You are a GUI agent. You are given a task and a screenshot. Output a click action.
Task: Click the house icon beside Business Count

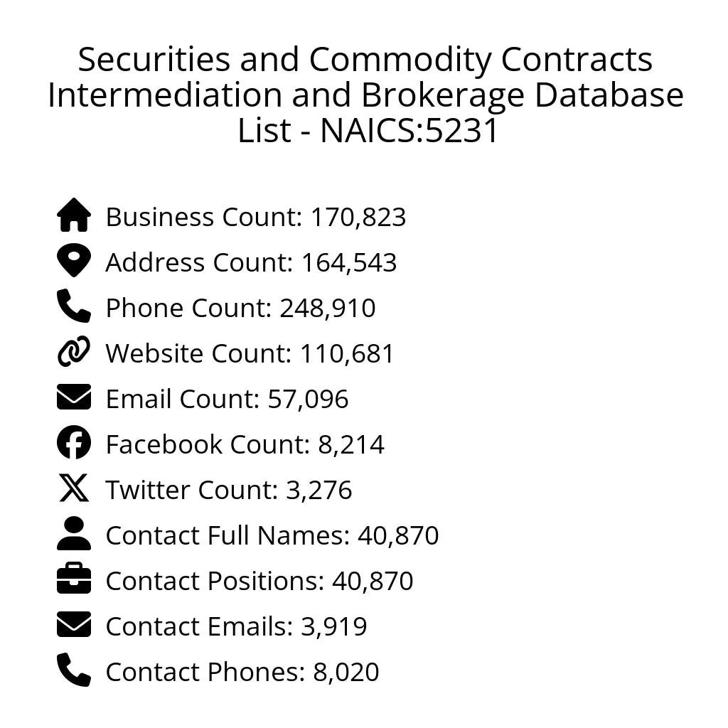click(x=74, y=215)
